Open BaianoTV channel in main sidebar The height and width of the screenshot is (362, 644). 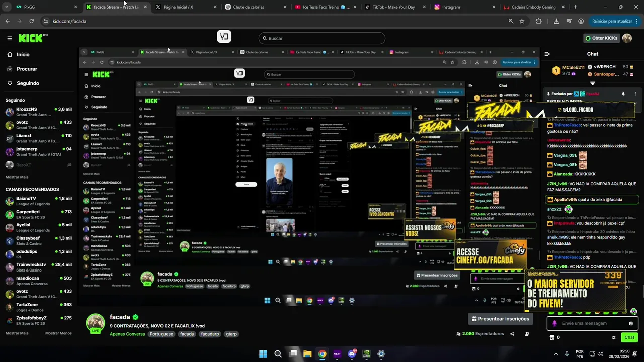pos(38,201)
